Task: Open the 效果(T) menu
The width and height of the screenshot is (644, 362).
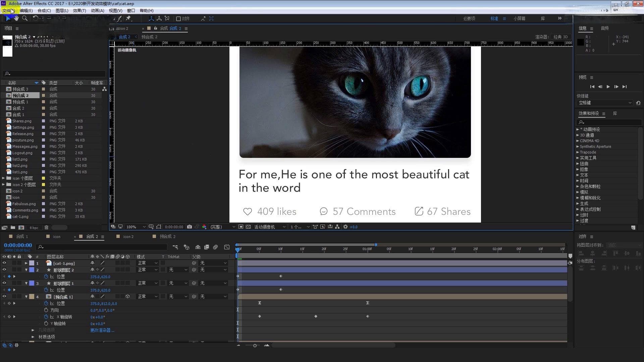Action: pyautogui.click(x=79, y=11)
